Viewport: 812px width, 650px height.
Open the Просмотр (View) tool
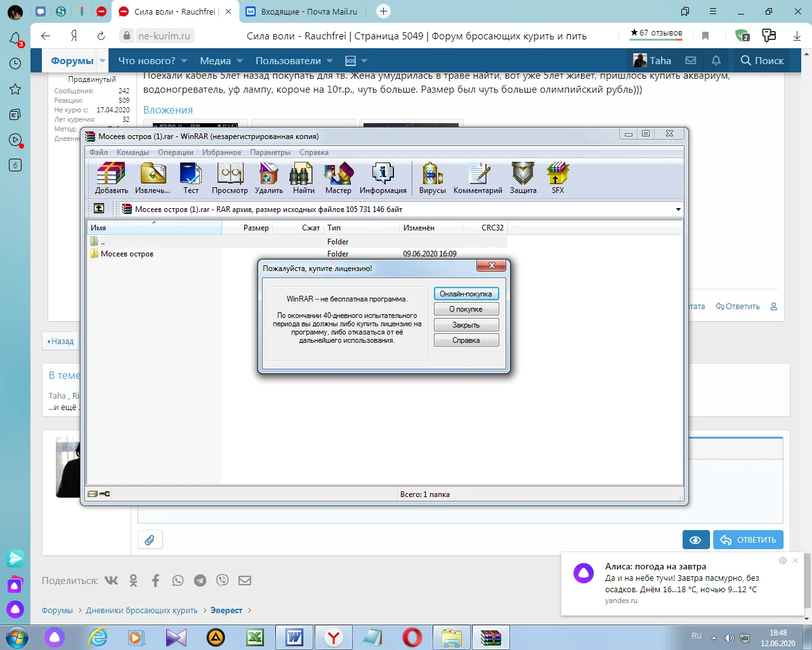point(230,178)
